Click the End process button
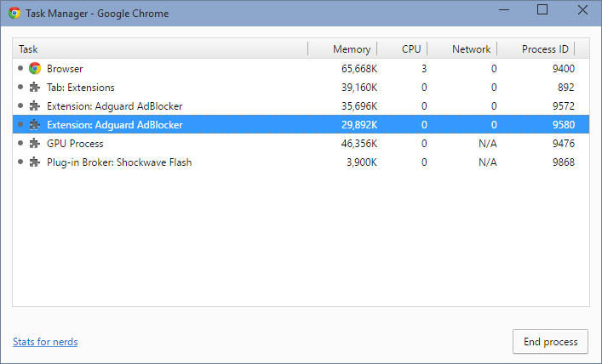Viewport: 602px width, 364px height. (550, 341)
